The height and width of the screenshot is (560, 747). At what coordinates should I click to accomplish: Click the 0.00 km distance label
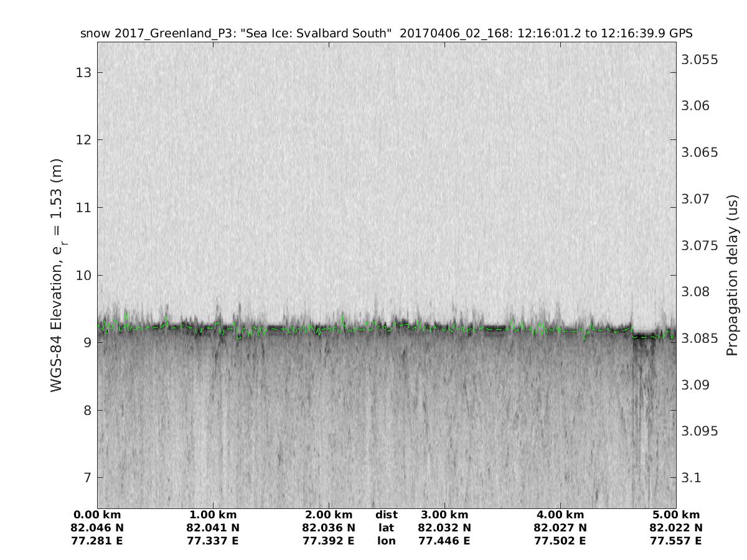pos(99,515)
